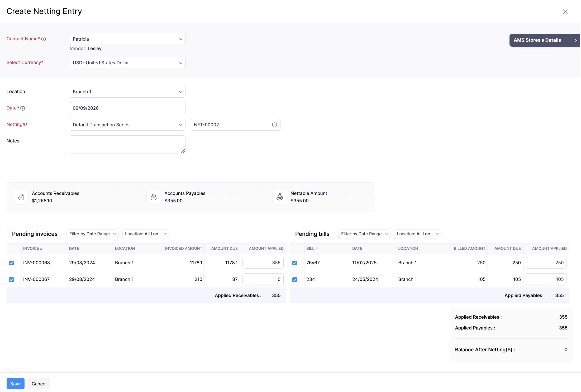Open netting number settings gear icon
581x392 pixels.
[274, 125]
